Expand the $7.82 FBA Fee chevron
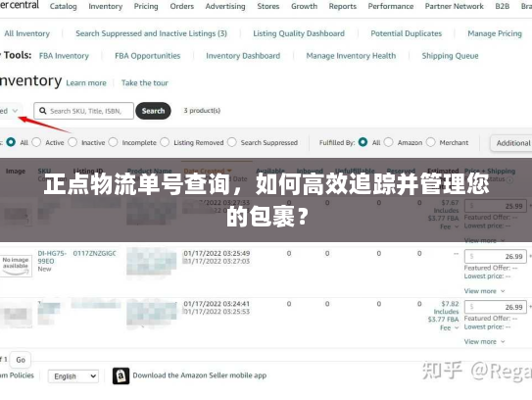 coord(457,328)
